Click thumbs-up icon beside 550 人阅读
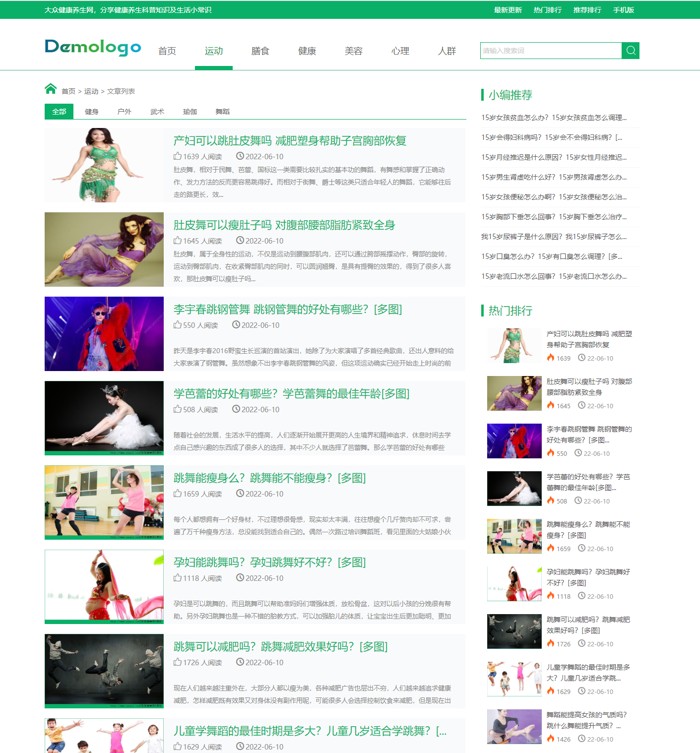Viewport: 700px width, 753px height. (x=177, y=325)
